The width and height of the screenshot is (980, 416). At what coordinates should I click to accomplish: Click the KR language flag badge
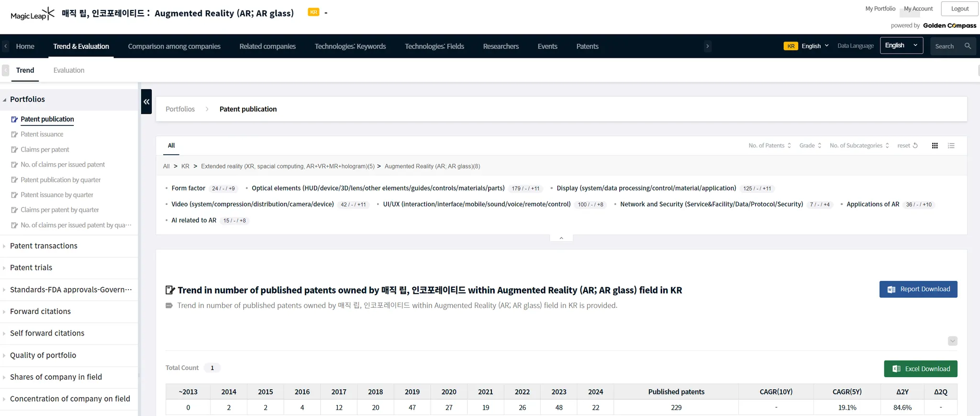(791, 46)
